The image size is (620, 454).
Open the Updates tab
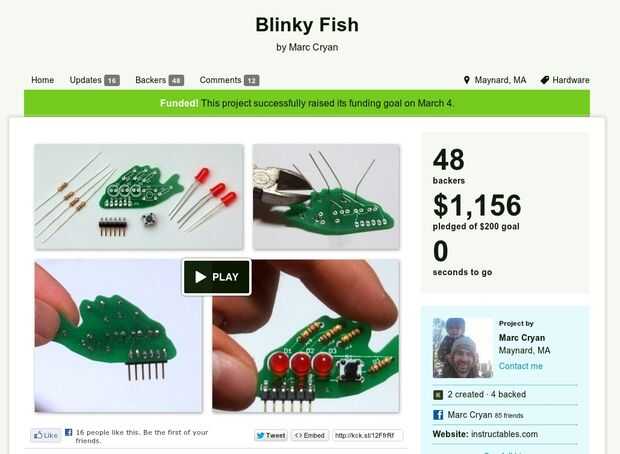(x=95, y=80)
